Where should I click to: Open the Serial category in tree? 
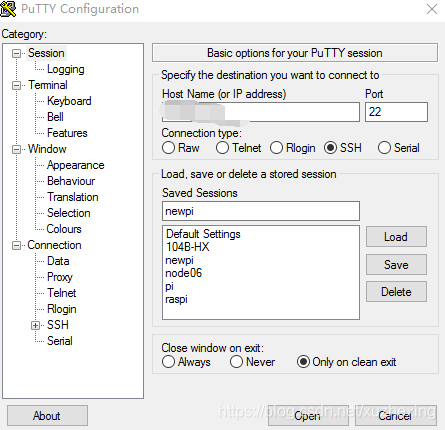tap(60, 341)
